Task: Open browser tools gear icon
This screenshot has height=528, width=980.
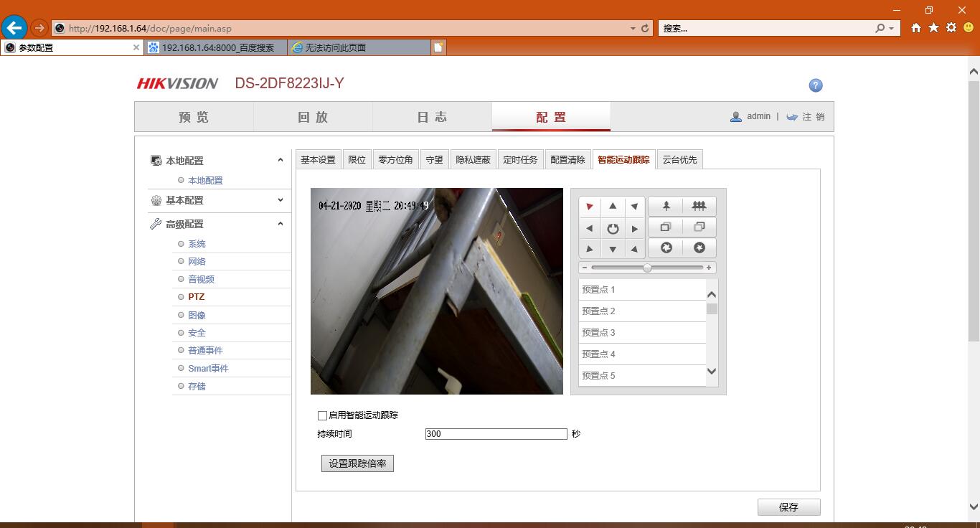Action: (951, 28)
